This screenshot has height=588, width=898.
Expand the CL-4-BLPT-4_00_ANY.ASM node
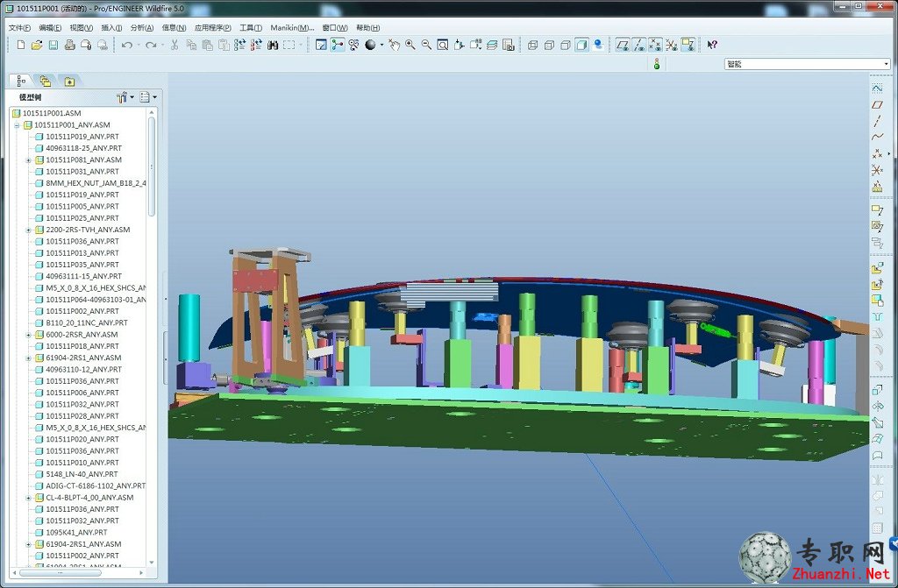28,498
